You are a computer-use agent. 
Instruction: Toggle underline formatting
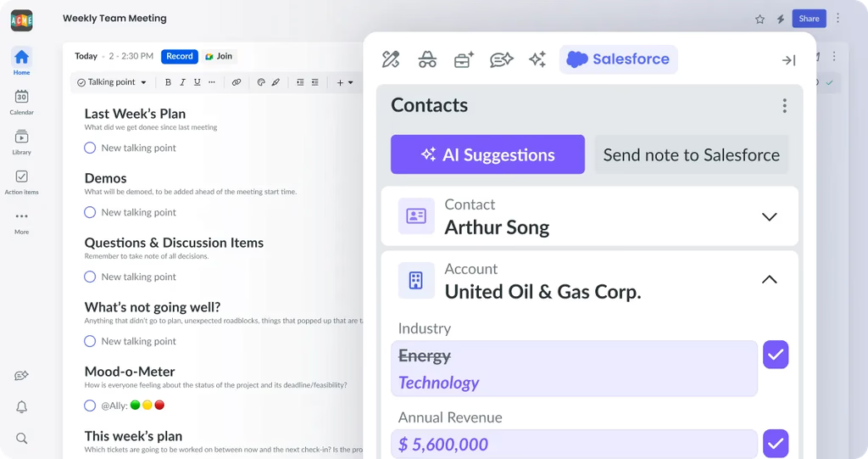pos(197,82)
